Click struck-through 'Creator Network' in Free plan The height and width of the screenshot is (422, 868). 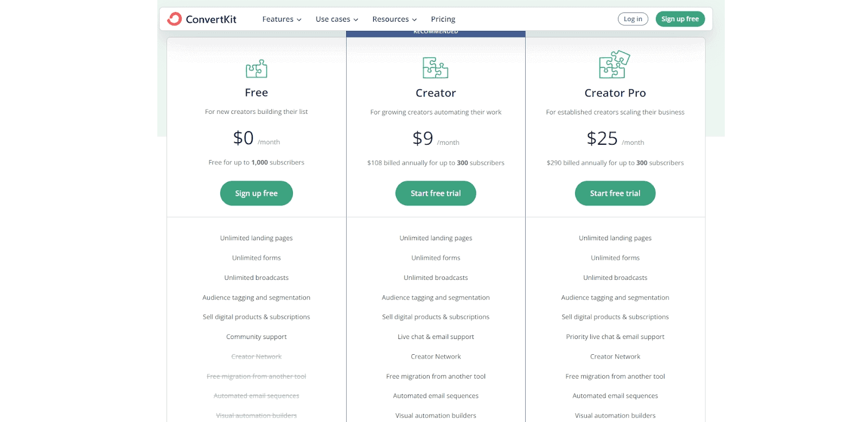tap(257, 357)
